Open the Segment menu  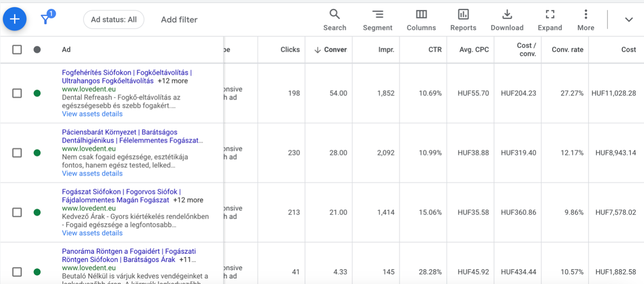click(x=377, y=20)
